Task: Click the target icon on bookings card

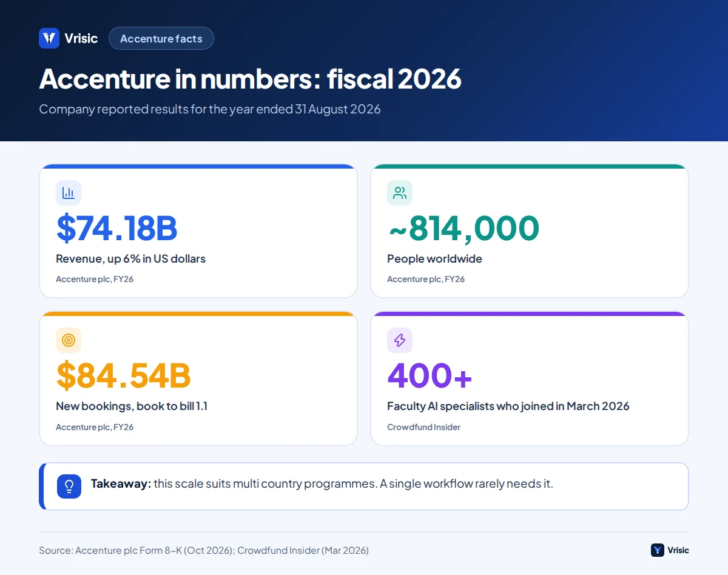Action: 69,340
